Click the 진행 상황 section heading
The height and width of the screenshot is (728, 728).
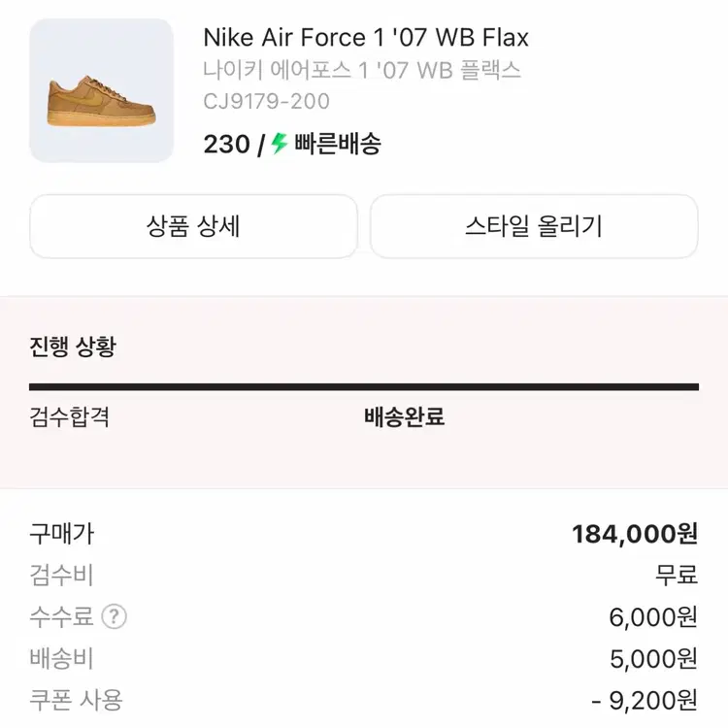point(73,347)
